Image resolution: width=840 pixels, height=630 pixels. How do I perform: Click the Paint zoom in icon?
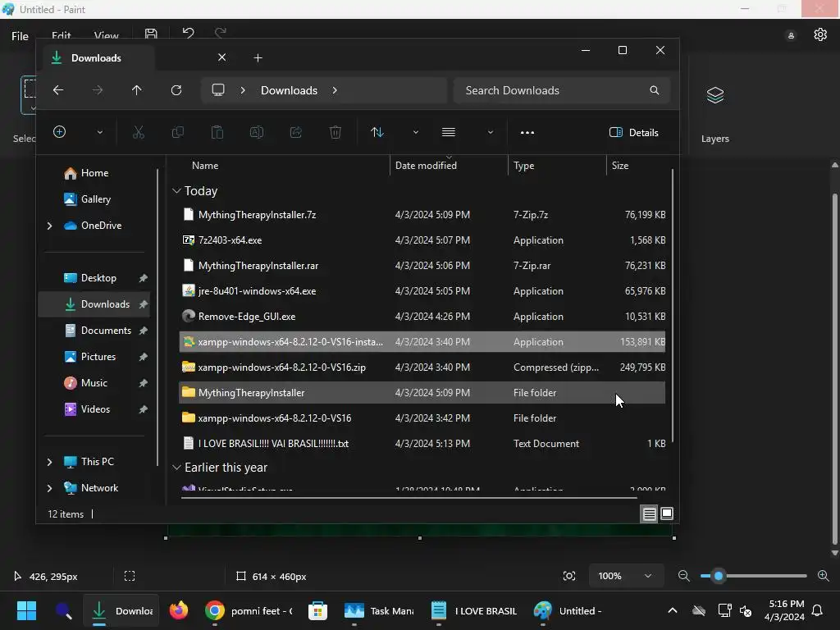pos(824,576)
